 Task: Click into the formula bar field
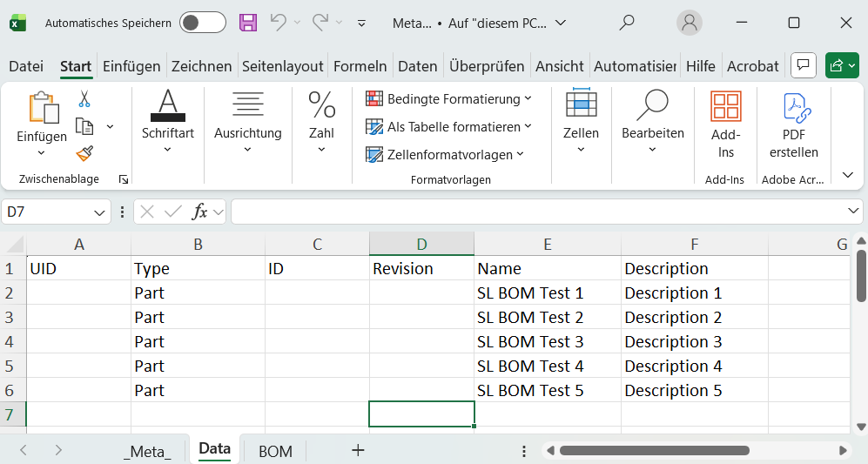click(539, 212)
